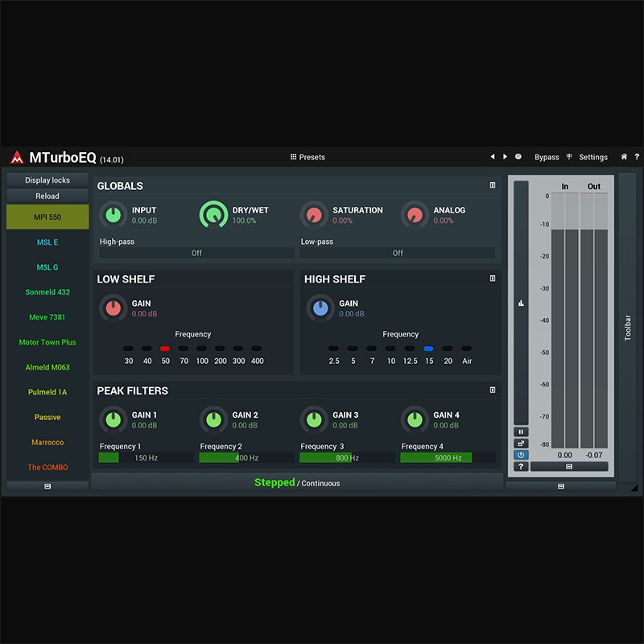Select the 70 low shelf frequency
Viewport: 644px width, 644px height.
184,355
